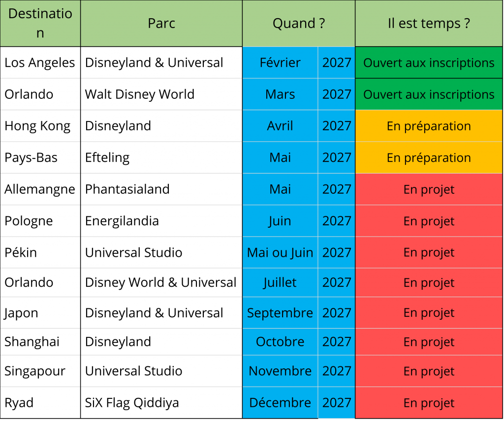504x422 pixels.
Task: Click the SiX Flag Qiddiya cell
Action: point(132,403)
